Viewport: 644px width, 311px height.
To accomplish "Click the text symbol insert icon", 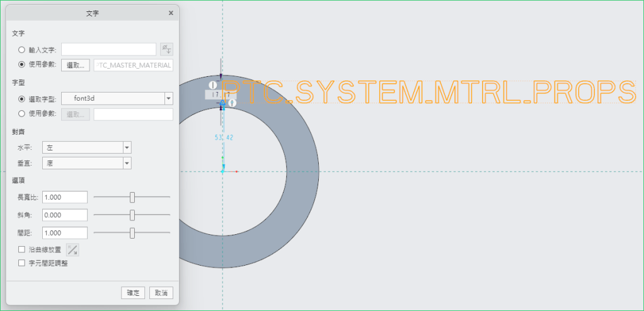I will click(x=166, y=49).
